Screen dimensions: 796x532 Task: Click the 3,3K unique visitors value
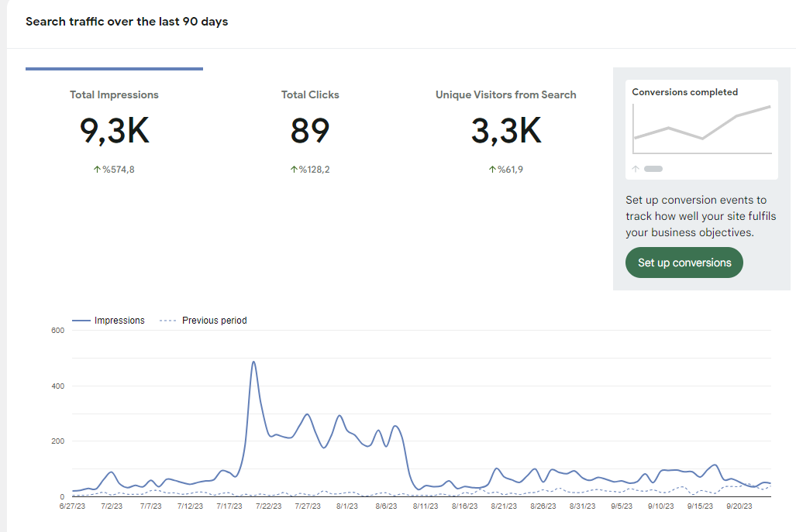505,131
